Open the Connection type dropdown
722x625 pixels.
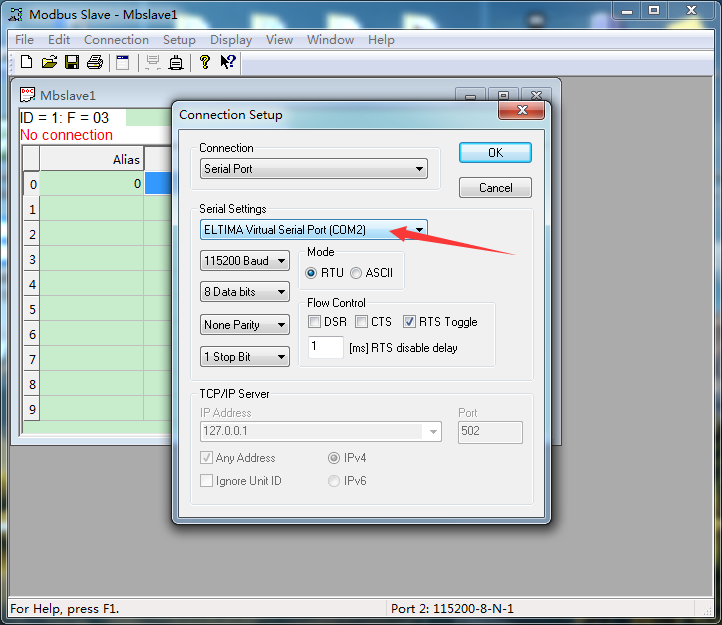pos(314,169)
